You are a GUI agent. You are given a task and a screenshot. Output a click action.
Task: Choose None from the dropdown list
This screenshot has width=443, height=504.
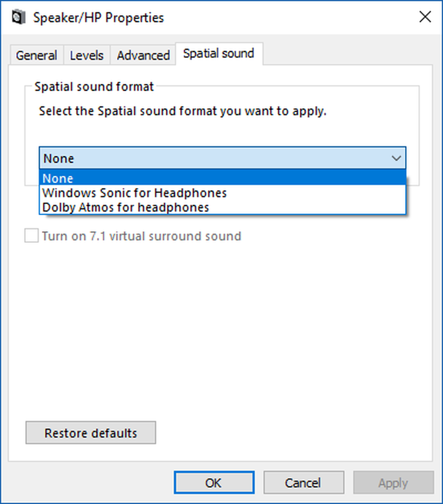pos(222,178)
